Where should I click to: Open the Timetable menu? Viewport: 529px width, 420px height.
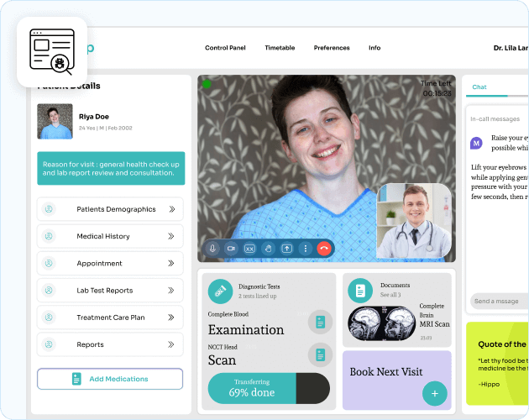point(280,48)
